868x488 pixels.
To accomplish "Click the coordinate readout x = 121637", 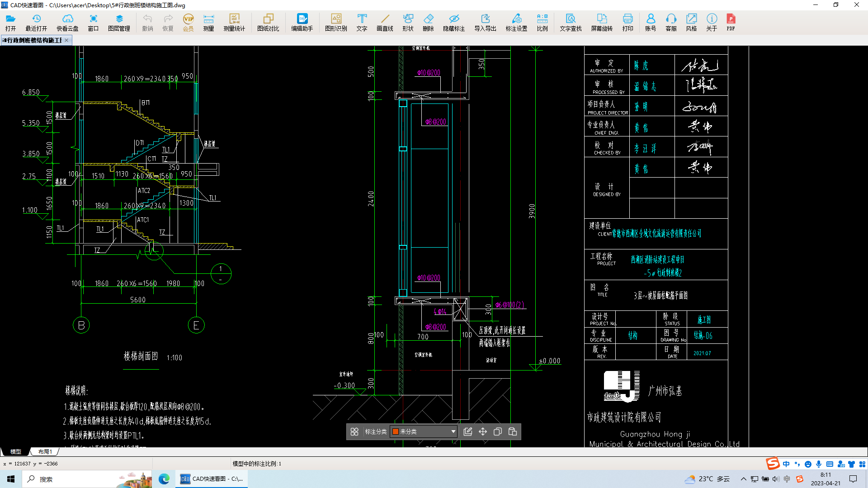I will click(31, 464).
